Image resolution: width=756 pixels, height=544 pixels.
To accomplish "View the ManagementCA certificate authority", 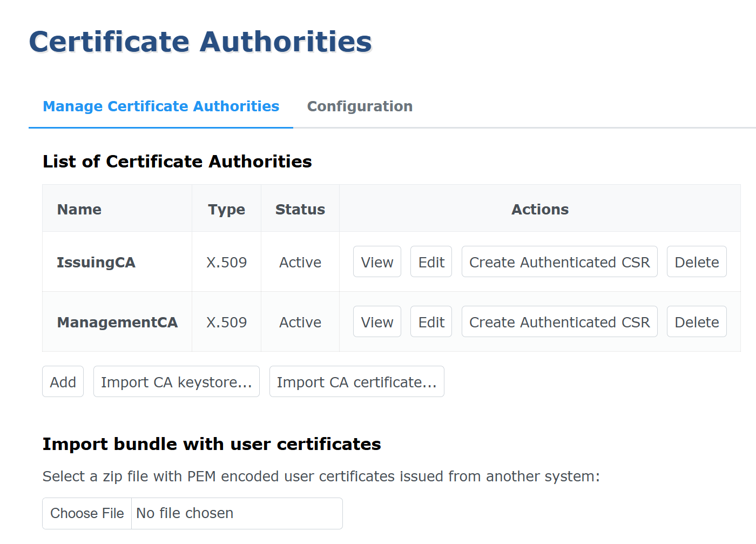I will tap(377, 322).
